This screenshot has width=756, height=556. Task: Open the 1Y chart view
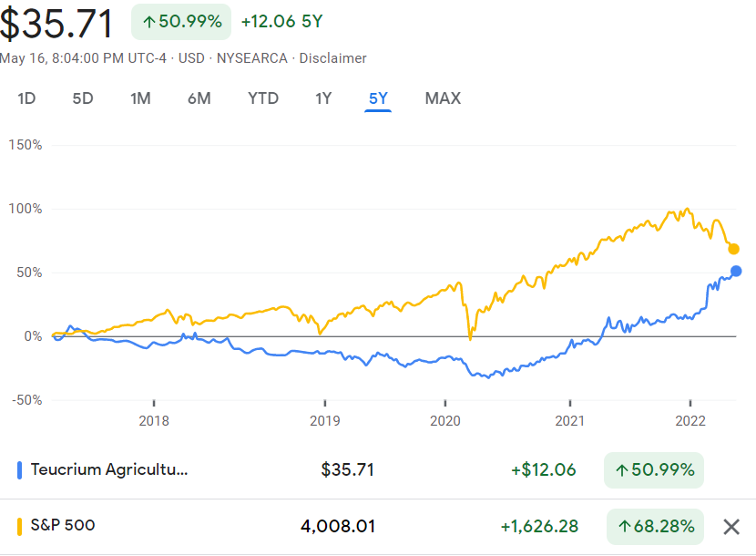(x=323, y=98)
